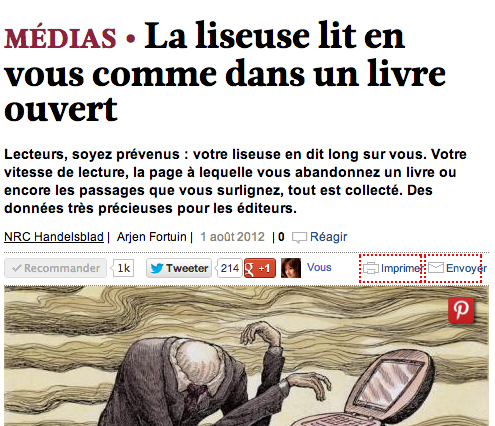Click the printer icon beside Imprimer

point(371,268)
